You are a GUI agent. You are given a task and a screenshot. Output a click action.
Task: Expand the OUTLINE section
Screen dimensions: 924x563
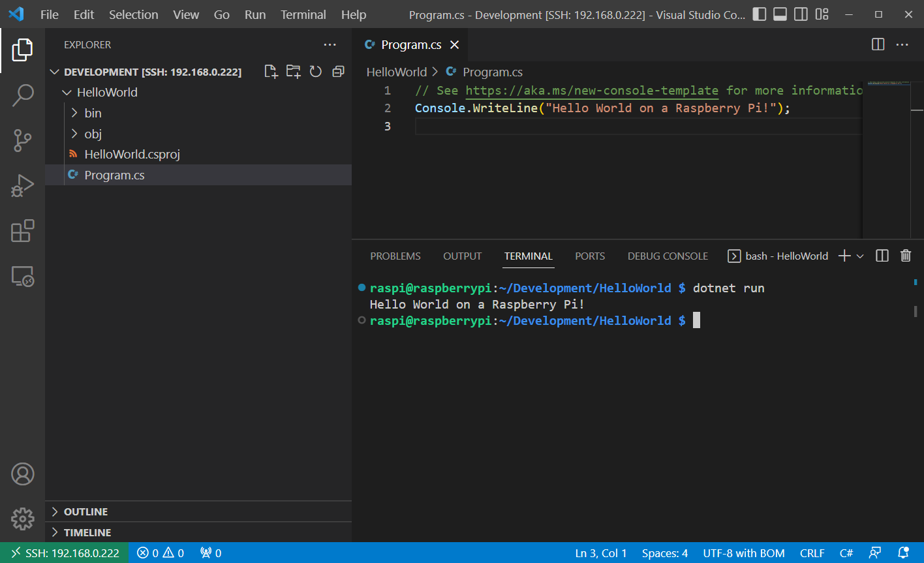(85, 511)
